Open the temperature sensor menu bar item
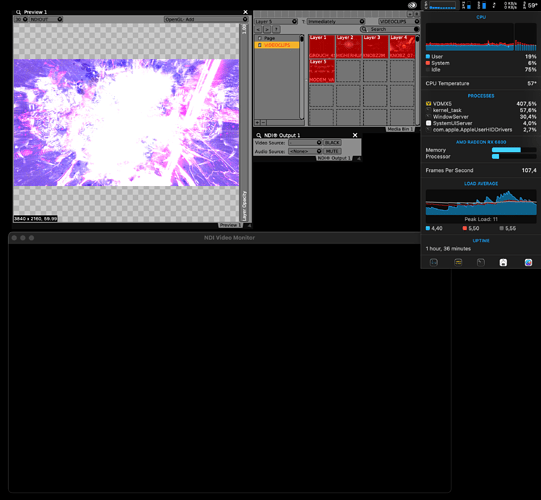Image resolution: width=541 pixels, height=500 pixels. (x=530, y=5)
